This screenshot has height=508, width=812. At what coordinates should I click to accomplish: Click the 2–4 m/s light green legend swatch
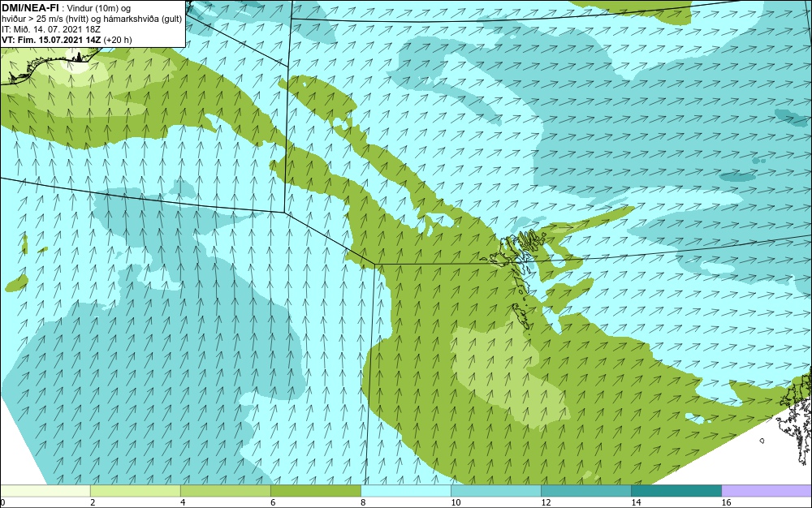135,490
